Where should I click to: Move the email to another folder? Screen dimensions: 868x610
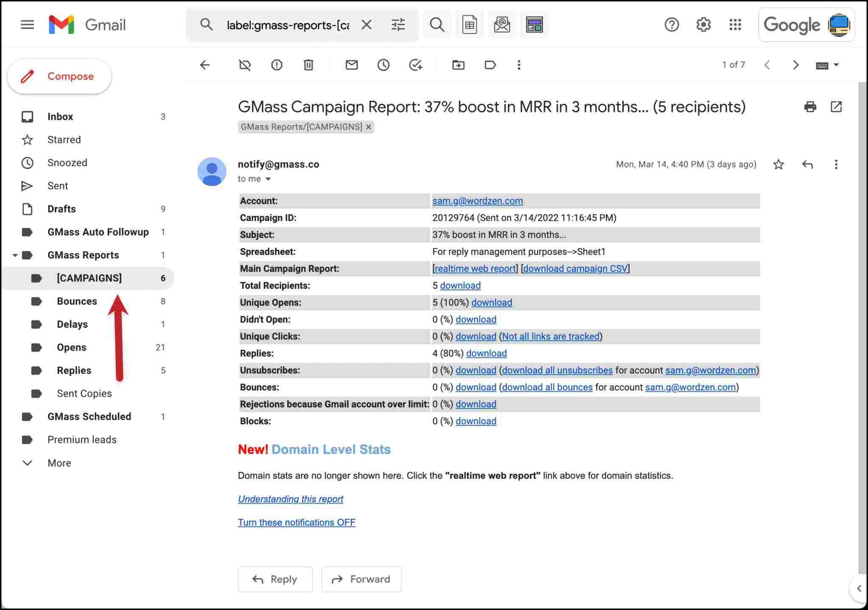[x=458, y=65]
